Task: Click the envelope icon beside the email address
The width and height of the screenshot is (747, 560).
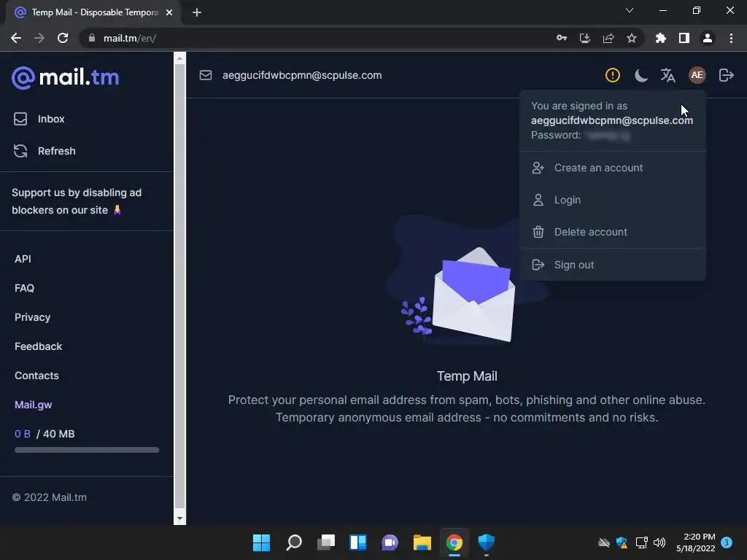Action: [x=205, y=75]
